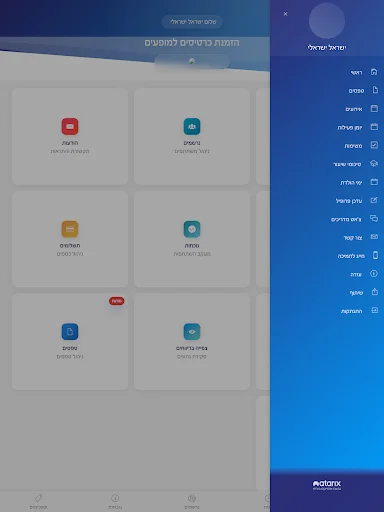Switch to bottom tab with info circle icon

[115, 501]
